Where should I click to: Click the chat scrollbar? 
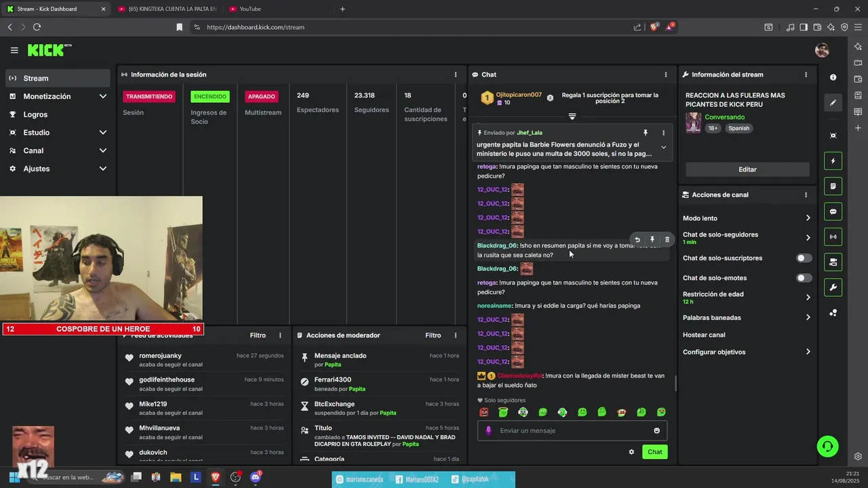click(x=675, y=383)
